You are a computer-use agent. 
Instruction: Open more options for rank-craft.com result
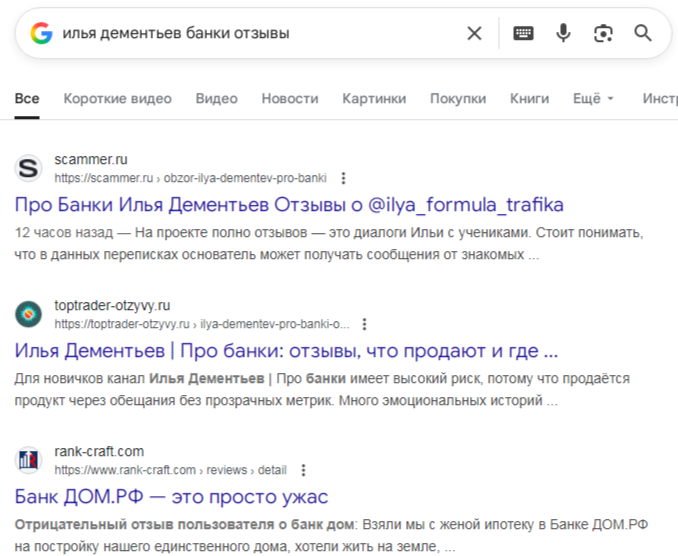304,470
